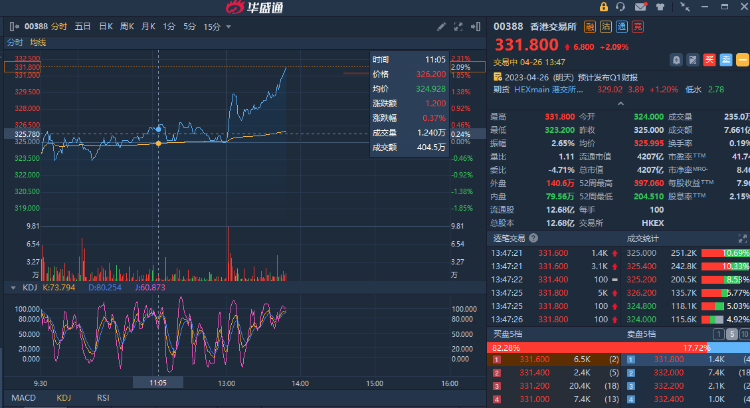Viewport: 750px width, 408px height.
Task: Toggle the 分时 line below toolbar
Action: tap(15, 42)
